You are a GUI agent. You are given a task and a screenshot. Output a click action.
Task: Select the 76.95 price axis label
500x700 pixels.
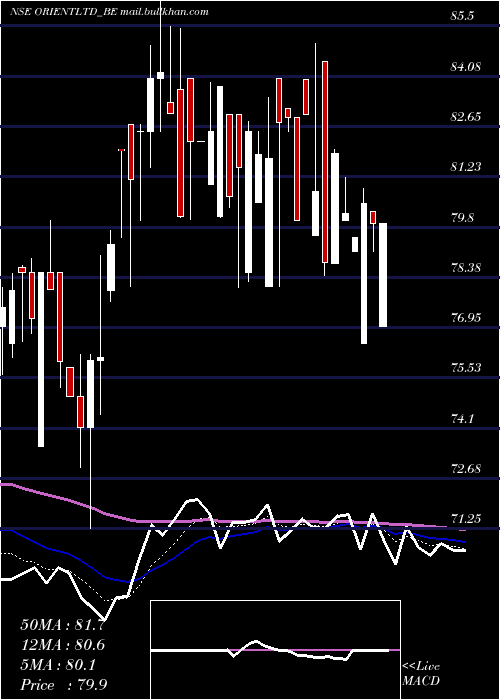click(466, 317)
